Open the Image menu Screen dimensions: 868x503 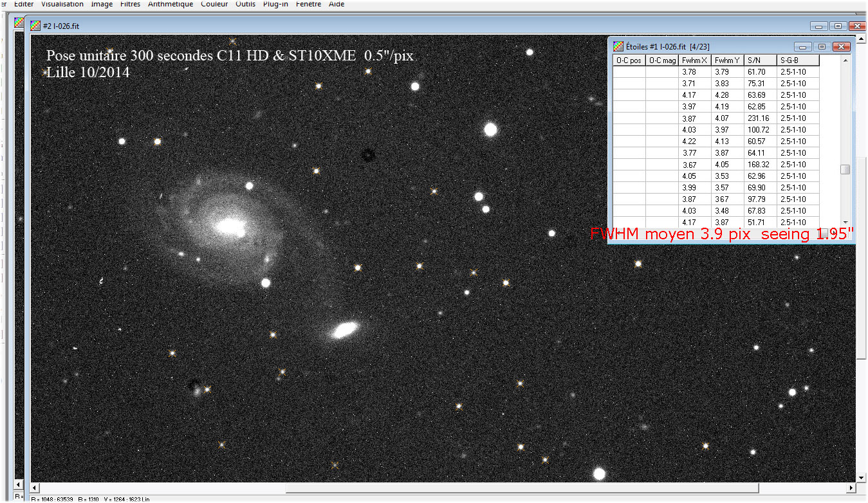click(x=102, y=4)
